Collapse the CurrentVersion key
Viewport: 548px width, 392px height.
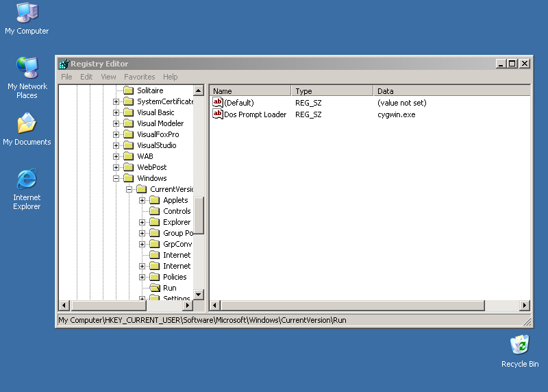point(129,190)
